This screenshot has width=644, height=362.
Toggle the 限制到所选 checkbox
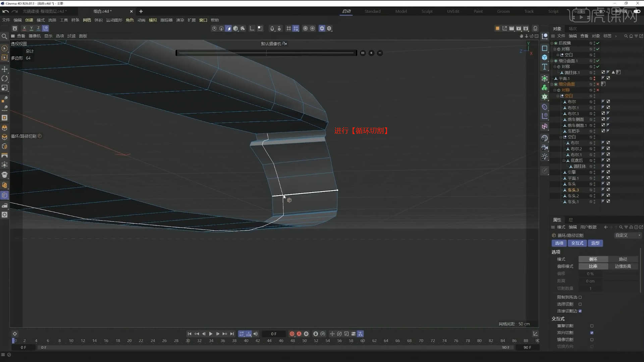tap(580, 297)
